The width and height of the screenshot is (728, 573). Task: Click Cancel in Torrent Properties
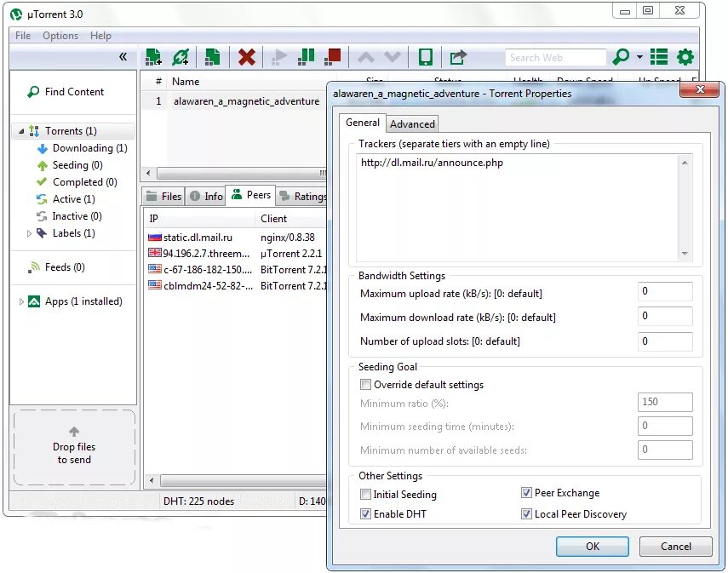point(675,547)
